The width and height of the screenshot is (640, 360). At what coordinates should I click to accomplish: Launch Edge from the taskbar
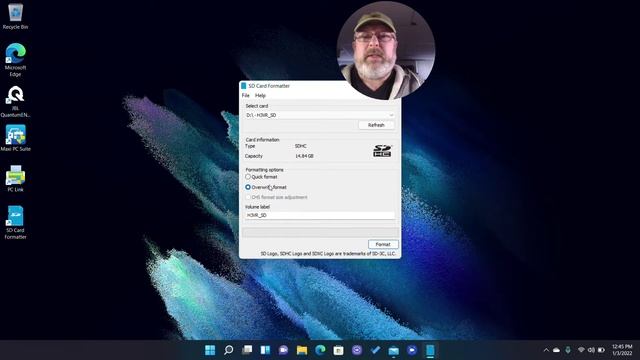coord(320,350)
